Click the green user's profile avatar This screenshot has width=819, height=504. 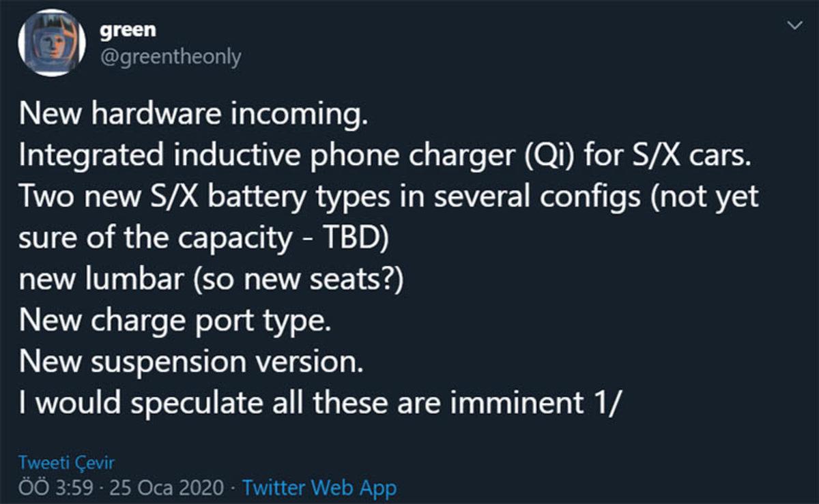point(52,43)
